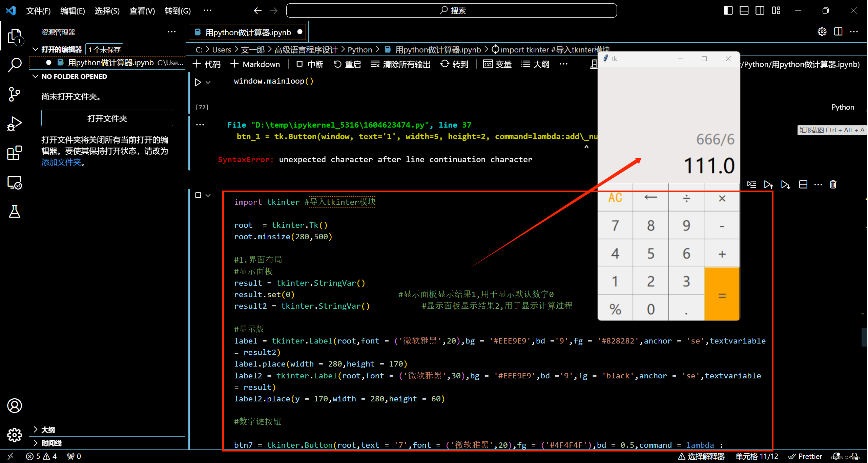Add a new code cell (代码)
Viewport: 868px width, 463px height.
(206, 64)
